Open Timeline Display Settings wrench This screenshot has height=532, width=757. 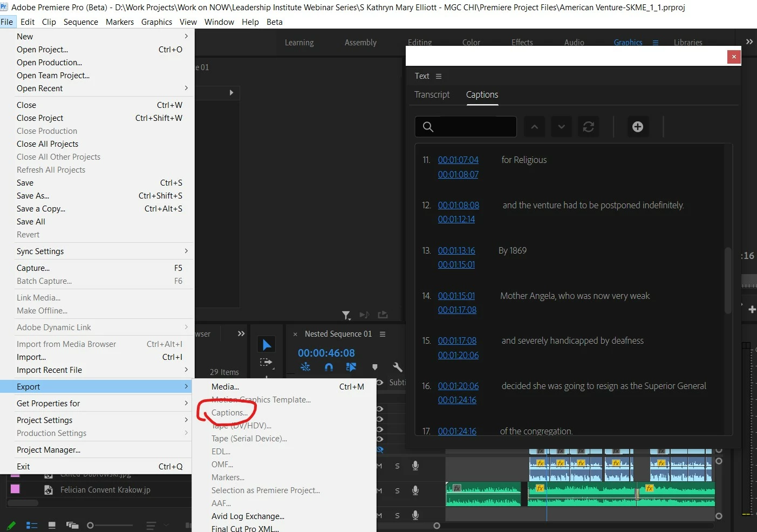(398, 367)
